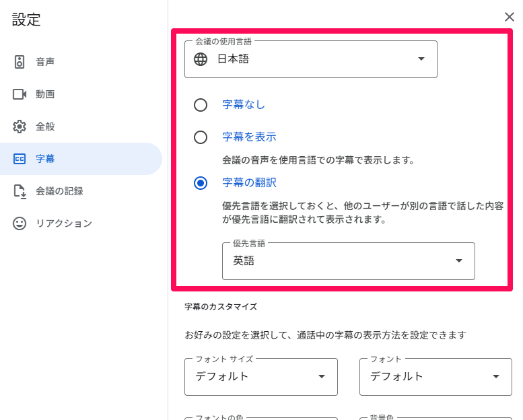Open the 会議の使用言語 dropdown showing 日本語
The image size is (523, 420).
coord(311,59)
